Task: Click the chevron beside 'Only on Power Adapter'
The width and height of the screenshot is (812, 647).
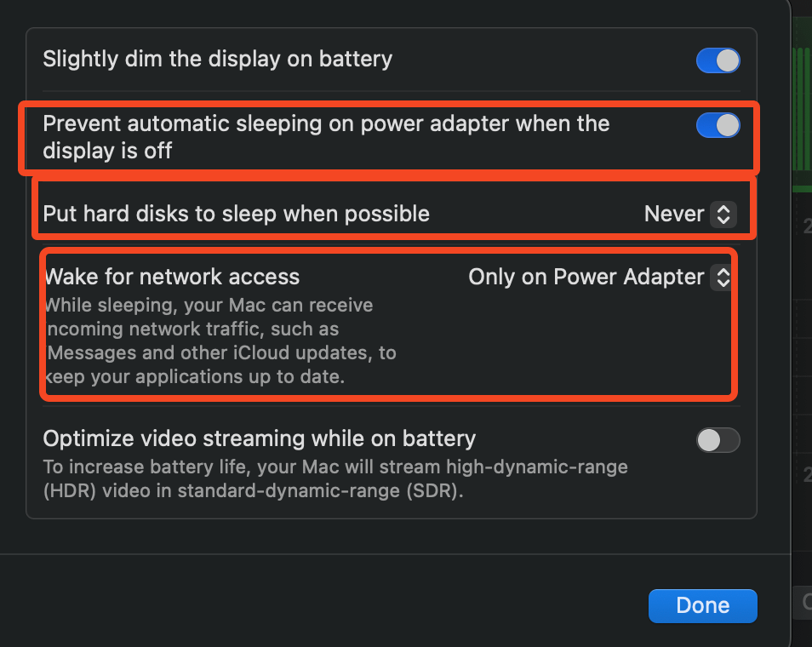Action: click(x=722, y=278)
